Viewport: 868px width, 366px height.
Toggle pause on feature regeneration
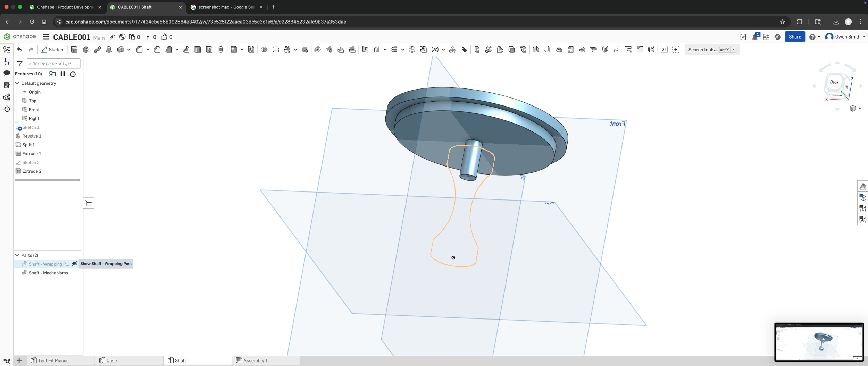63,74
